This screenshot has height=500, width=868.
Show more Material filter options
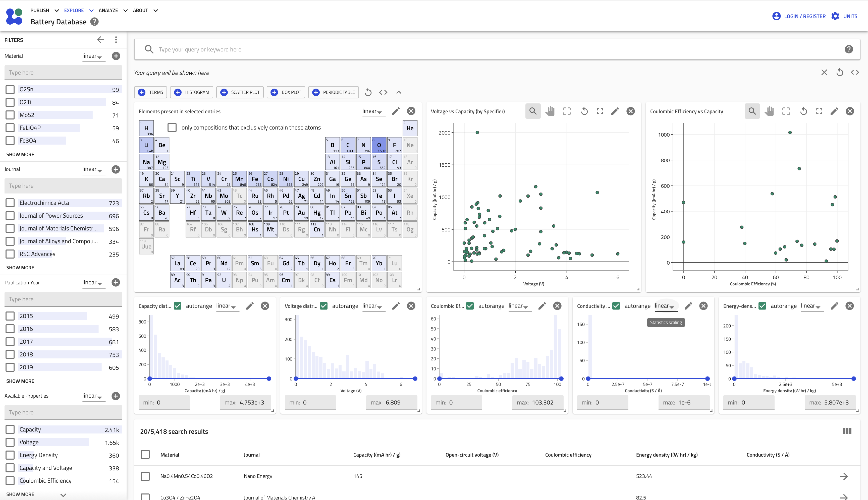pyautogui.click(x=20, y=155)
